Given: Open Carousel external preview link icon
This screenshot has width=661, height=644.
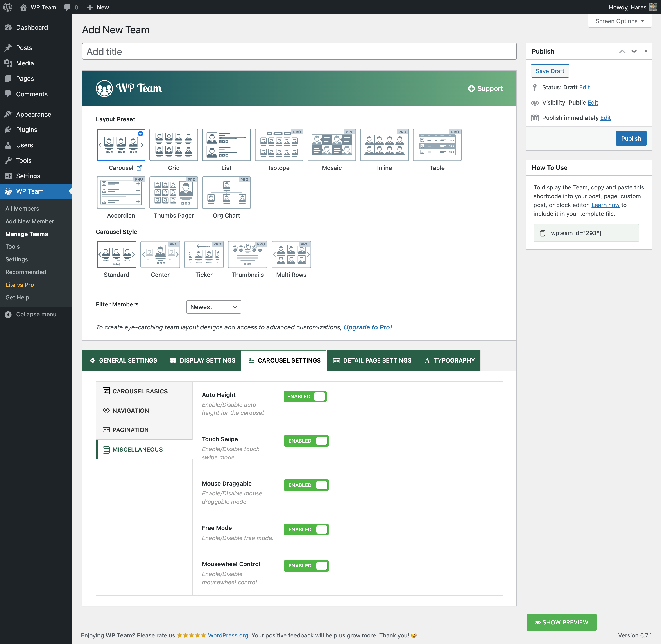Looking at the screenshot, I should click(139, 168).
